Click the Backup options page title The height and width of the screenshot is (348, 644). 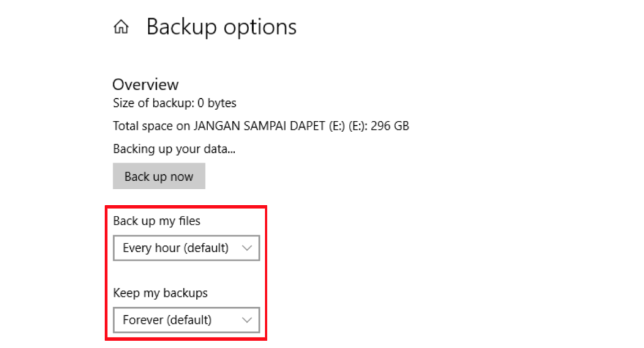tap(221, 27)
